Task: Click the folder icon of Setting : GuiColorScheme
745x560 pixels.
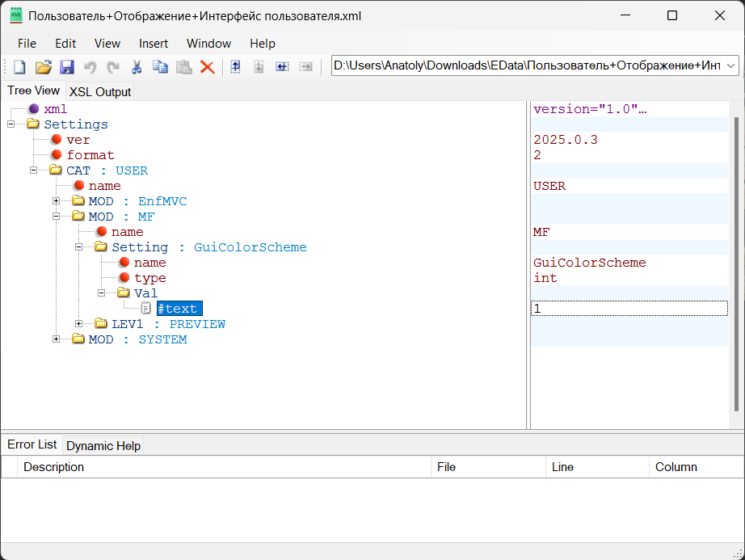Action: [101, 246]
